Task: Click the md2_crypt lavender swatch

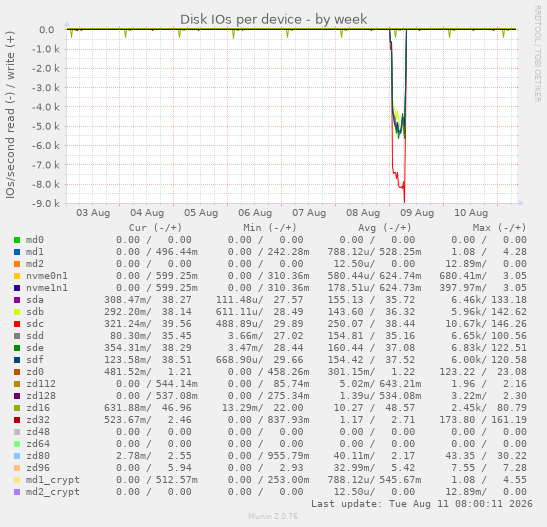Action: 17,492
